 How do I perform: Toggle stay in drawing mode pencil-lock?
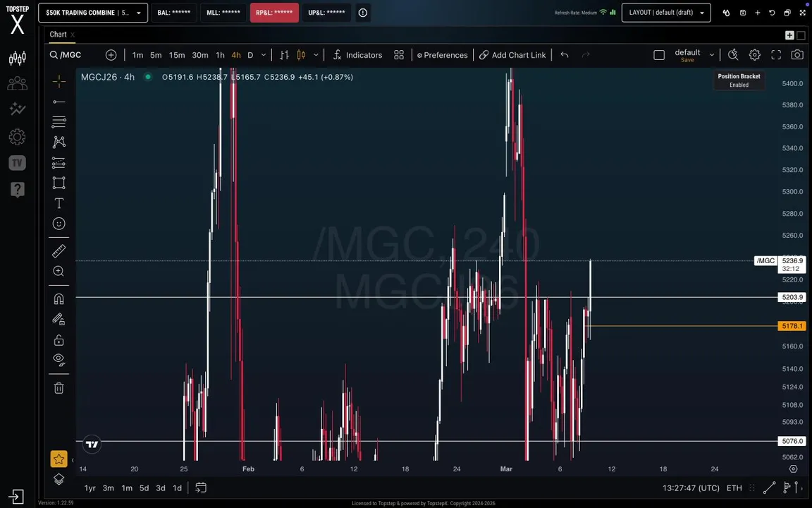(59, 320)
